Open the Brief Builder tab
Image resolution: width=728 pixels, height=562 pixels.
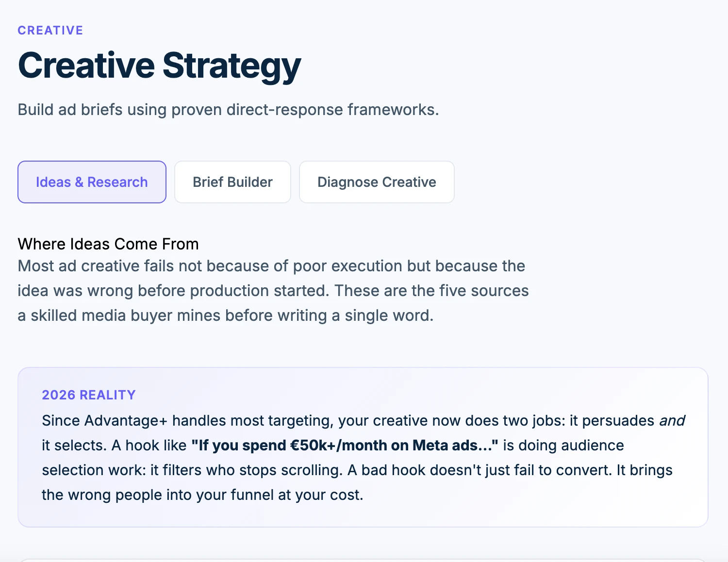(232, 182)
